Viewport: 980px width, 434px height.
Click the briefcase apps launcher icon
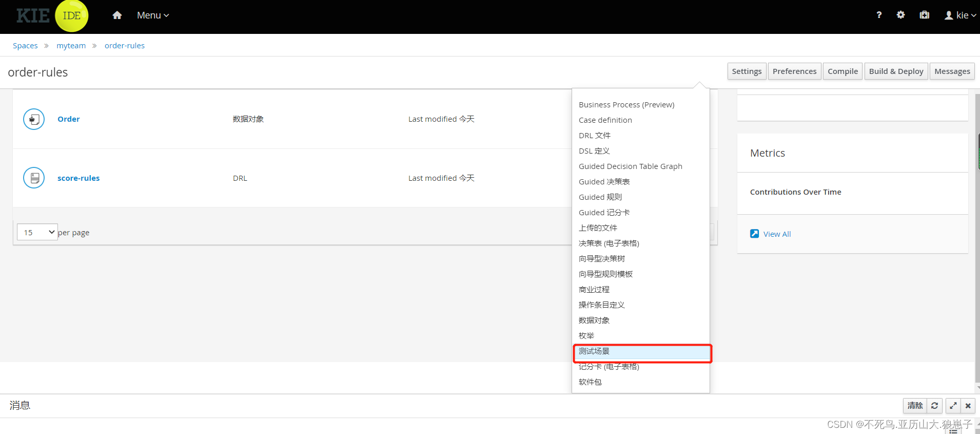tap(924, 15)
